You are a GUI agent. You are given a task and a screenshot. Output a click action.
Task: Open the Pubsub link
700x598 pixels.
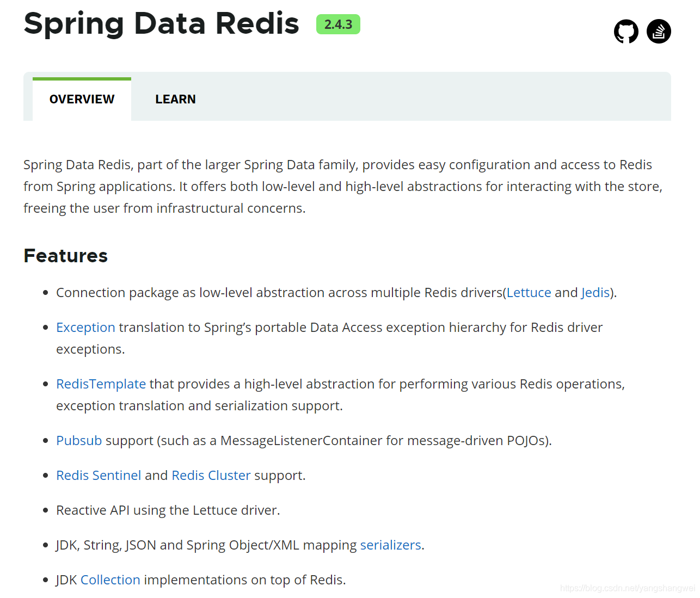[x=79, y=441]
